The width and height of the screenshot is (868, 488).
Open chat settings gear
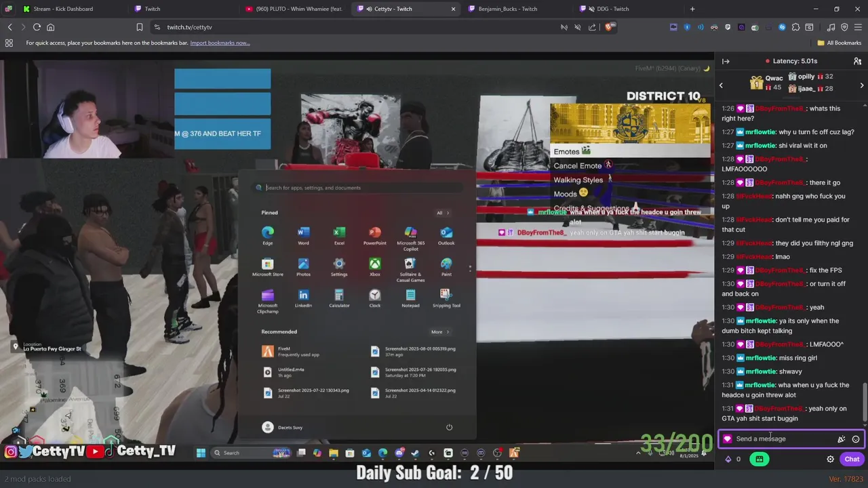coord(830,459)
